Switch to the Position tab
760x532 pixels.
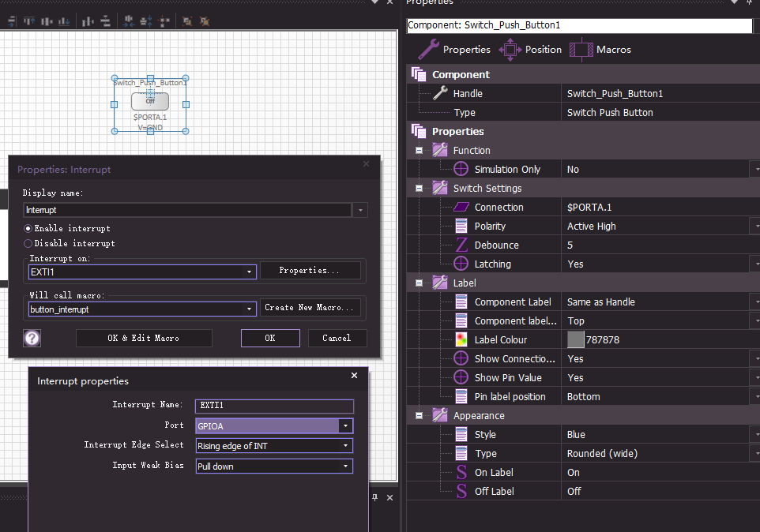pos(530,50)
